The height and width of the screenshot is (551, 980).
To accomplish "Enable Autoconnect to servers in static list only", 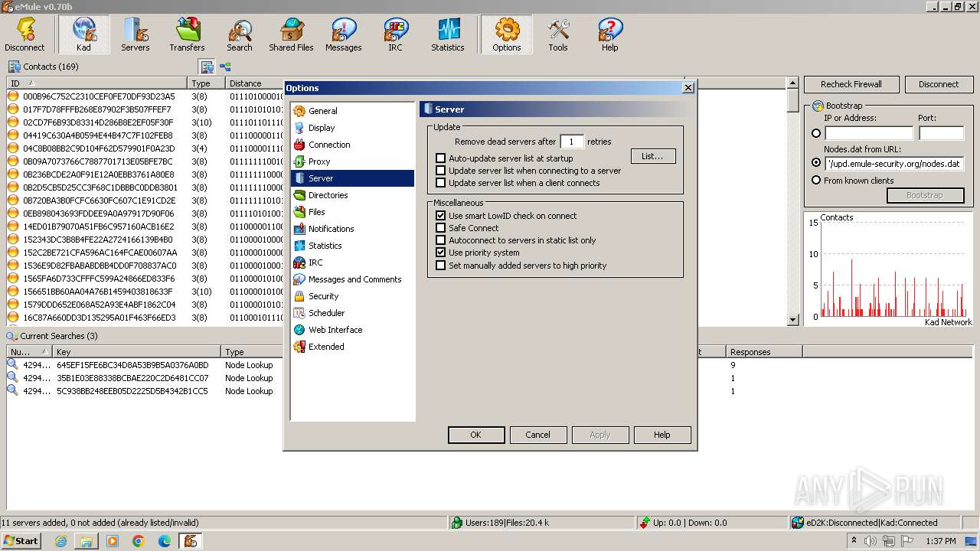I will [x=440, y=240].
